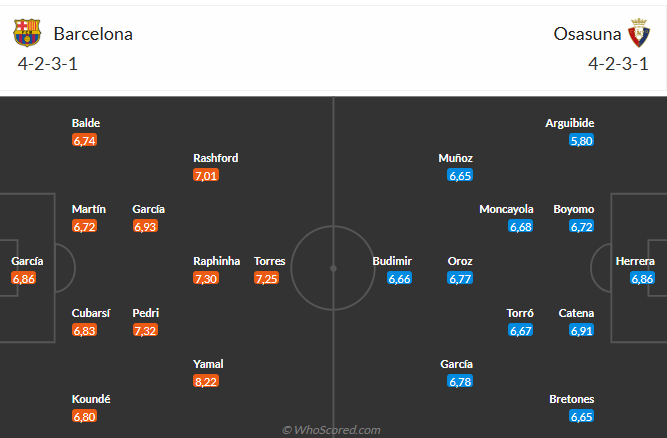The width and height of the screenshot is (667, 438).
Task: Open player Bretones in the lineup
Action: tap(572, 399)
